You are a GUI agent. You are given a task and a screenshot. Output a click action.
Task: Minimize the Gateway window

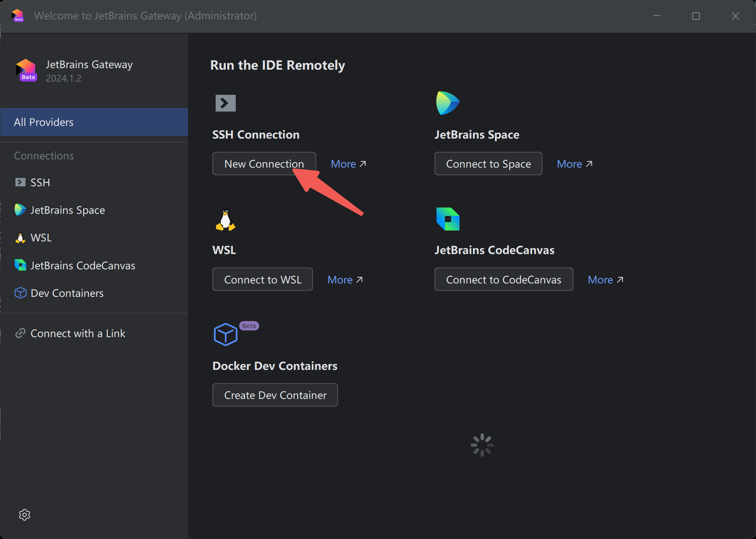[x=657, y=16]
